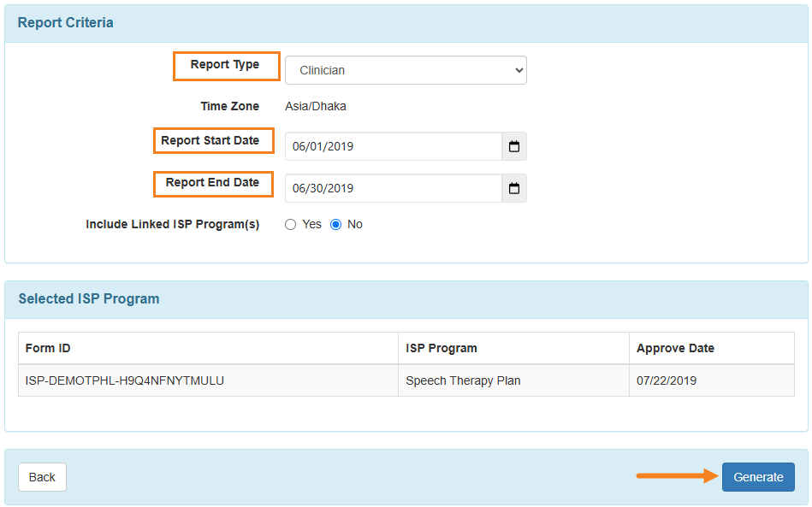The image size is (812, 507).
Task: Click the Report End Date input field
Action: pyautogui.click(x=393, y=188)
